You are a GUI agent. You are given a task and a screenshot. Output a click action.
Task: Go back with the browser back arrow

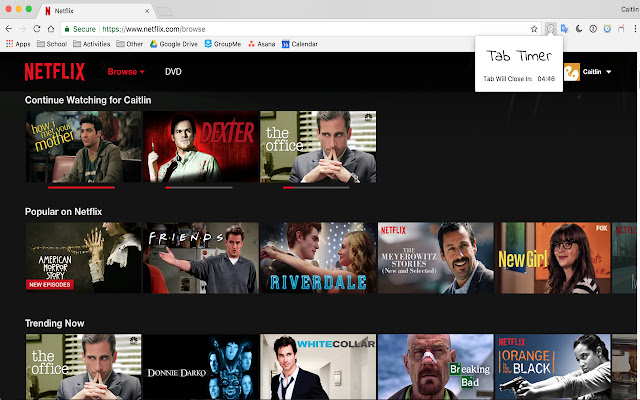click(9, 29)
